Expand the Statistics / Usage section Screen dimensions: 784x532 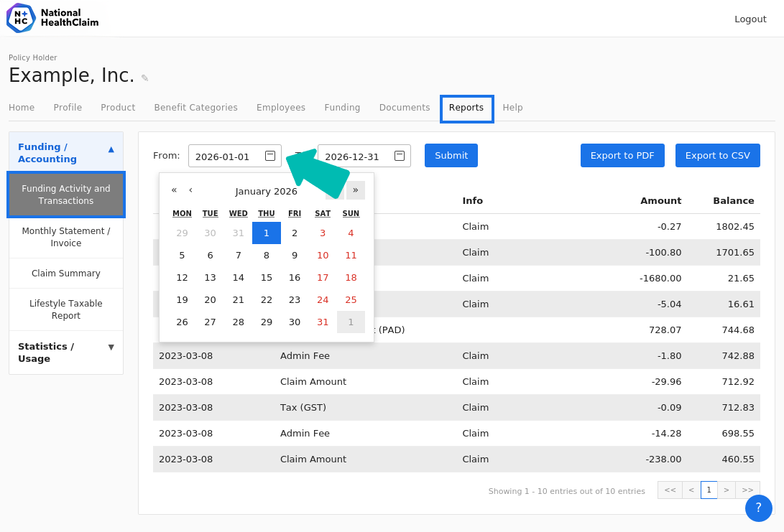click(66, 353)
